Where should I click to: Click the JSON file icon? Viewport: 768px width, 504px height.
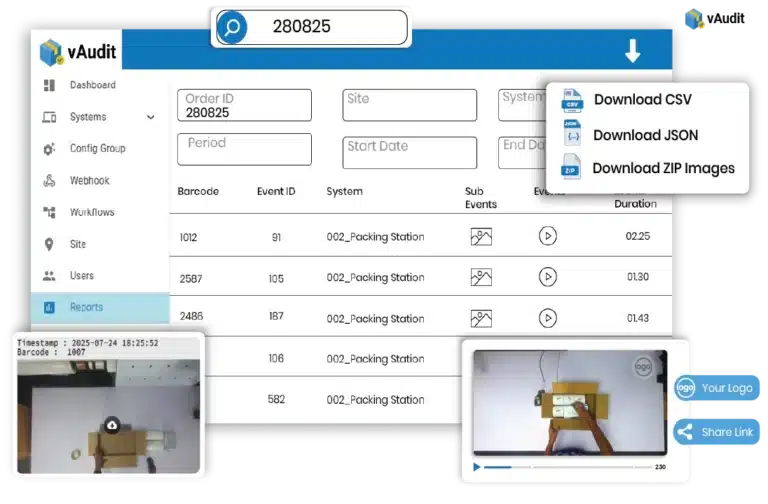[572, 133]
